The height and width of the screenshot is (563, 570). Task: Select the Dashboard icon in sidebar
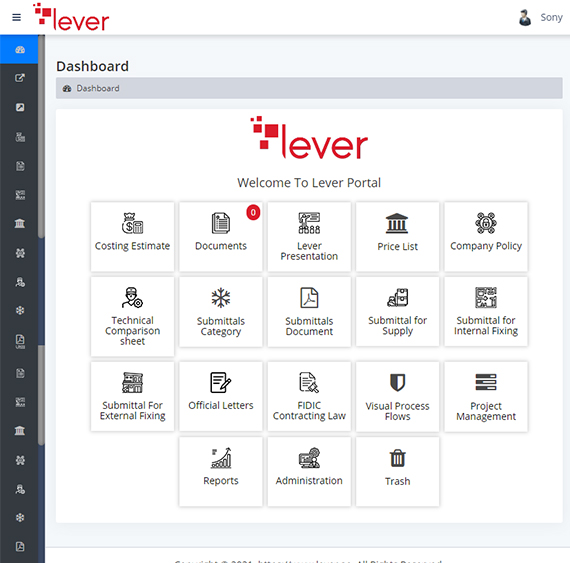click(x=20, y=49)
